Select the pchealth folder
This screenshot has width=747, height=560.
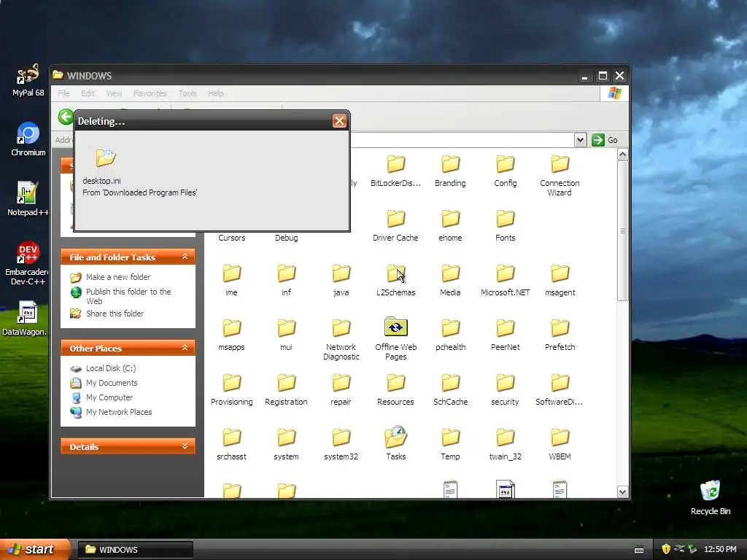[450, 334]
